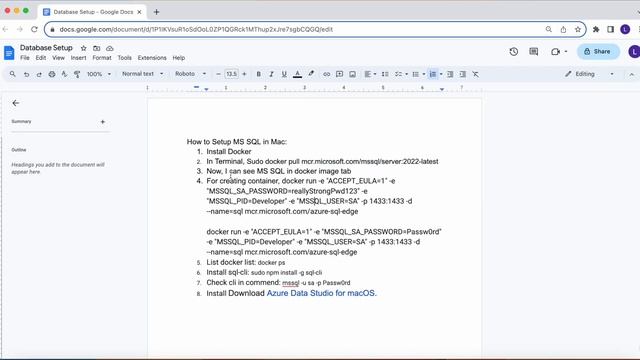The height and width of the screenshot is (360, 640).
Task: Increase indent of the paragraph
Action: point(462,74)
